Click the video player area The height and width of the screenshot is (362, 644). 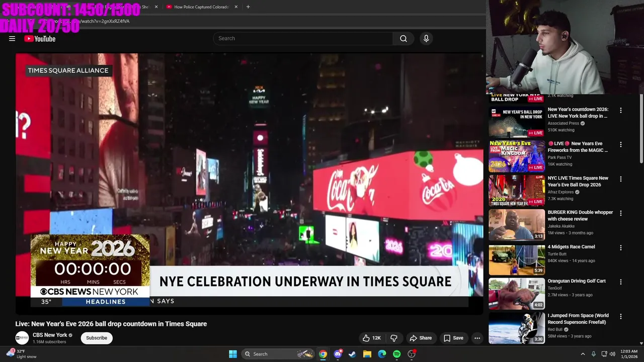coord(249,184)
